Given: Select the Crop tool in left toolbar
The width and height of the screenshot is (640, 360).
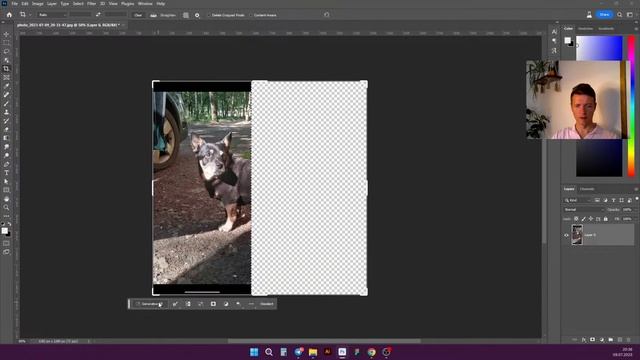Looking at the screenshot, I should tap(6, 69).
